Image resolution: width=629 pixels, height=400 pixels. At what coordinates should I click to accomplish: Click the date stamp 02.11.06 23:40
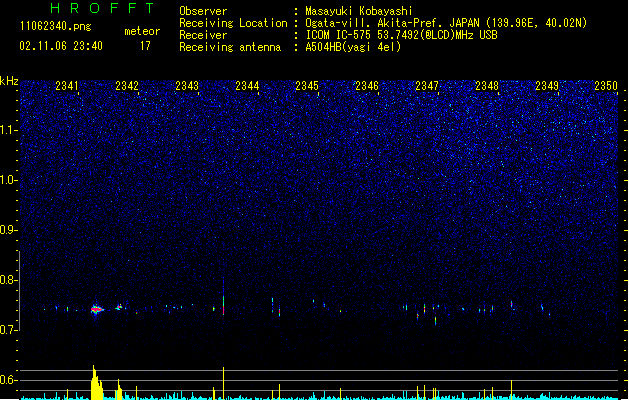point(61,46)
